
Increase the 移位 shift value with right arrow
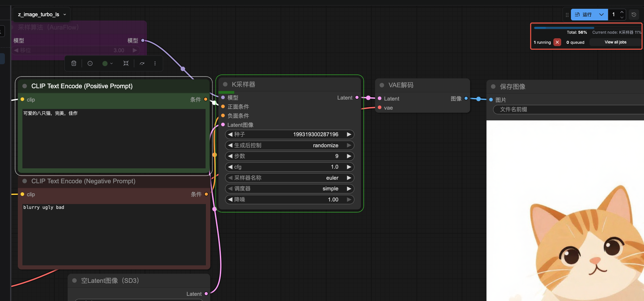pos(134,50)
